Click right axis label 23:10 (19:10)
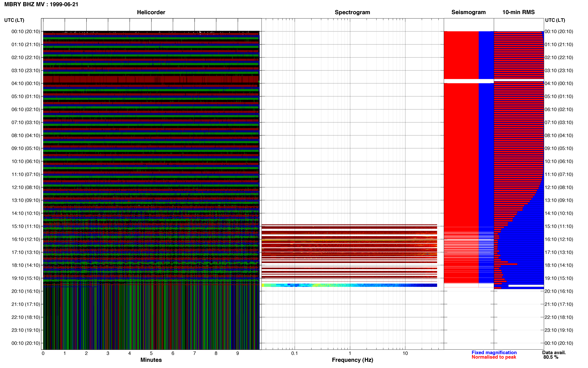 tap(559, 330)
